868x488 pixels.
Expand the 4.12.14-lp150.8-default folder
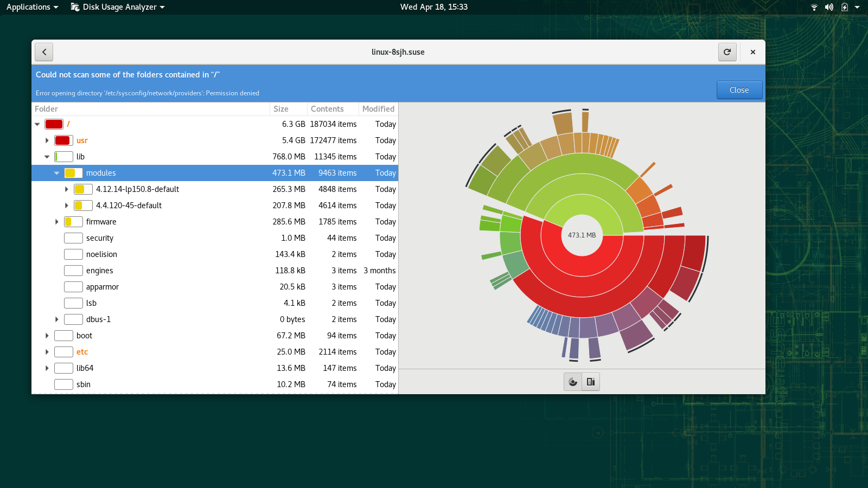[x=67, y=189]
